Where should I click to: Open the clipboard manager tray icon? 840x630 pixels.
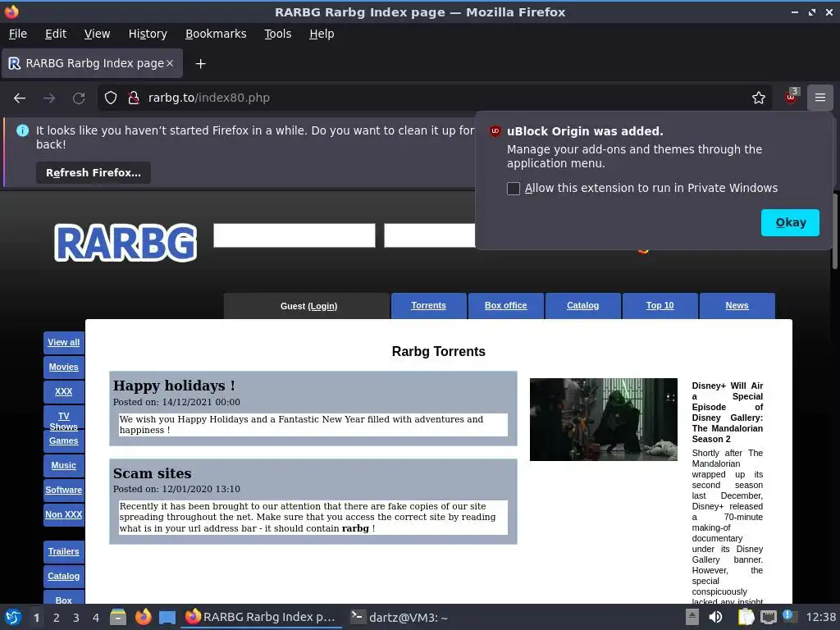pyautogui.click(x=746, y=617)
